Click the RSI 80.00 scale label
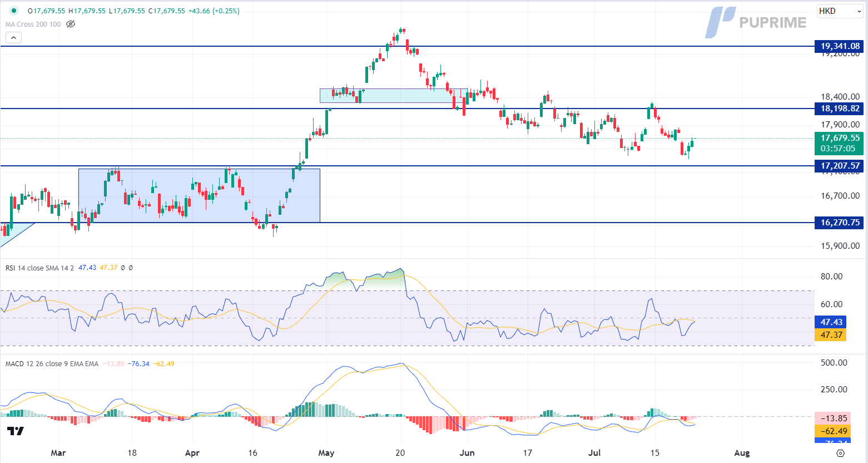The width and height of the screenshot is (868, 463). click(x=831, y=277)
